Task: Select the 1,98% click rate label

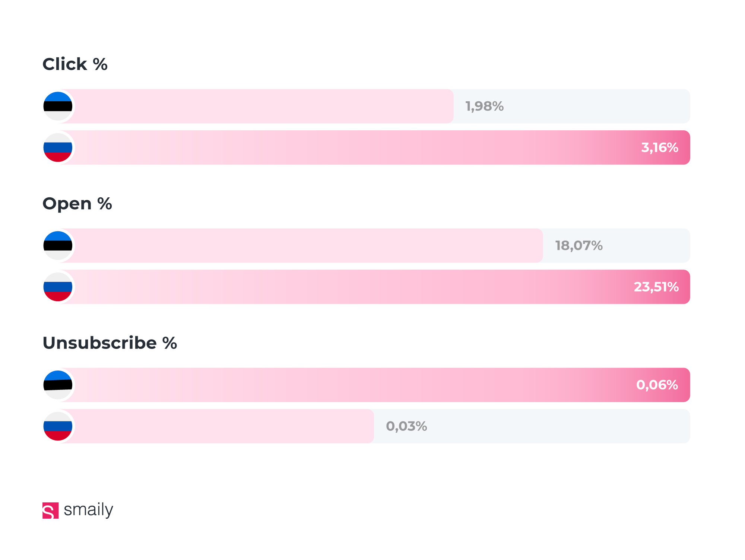Action: (x=484, y=106)
